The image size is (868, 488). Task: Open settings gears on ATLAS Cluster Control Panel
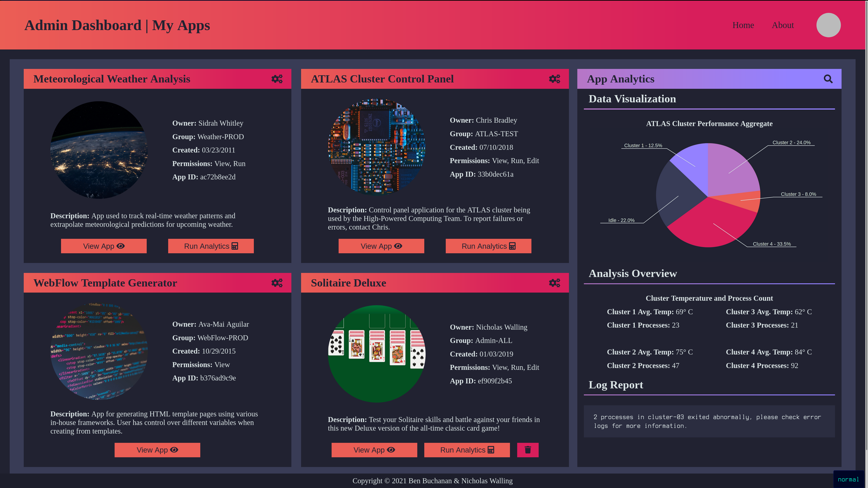coord(554,79)
